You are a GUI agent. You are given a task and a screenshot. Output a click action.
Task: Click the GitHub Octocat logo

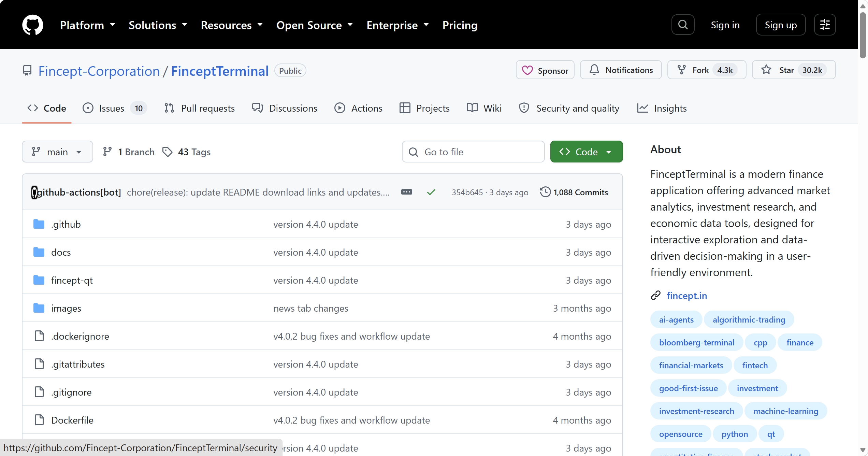(33, 25)
